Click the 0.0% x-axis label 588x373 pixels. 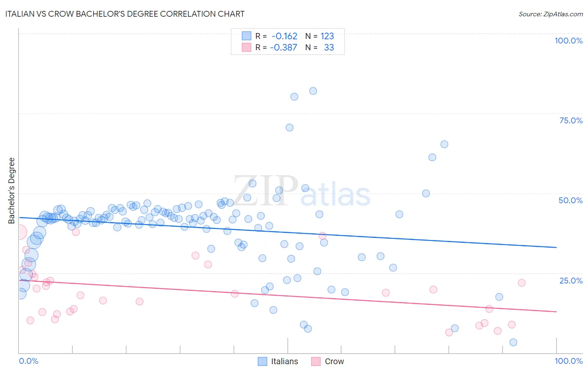point(29,361)
